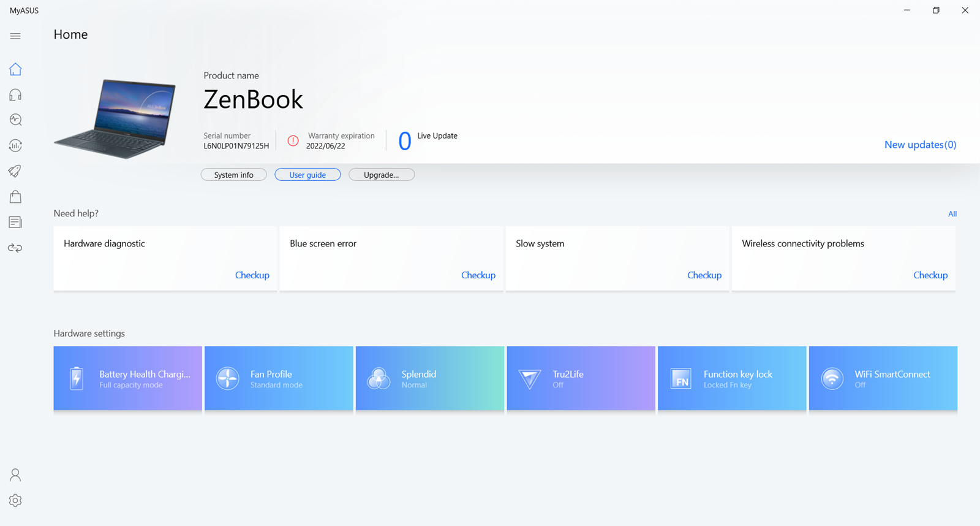Viewport: 980px width, 526px height.
Task: Click the Live Update count 0
Action: [405, 142]
